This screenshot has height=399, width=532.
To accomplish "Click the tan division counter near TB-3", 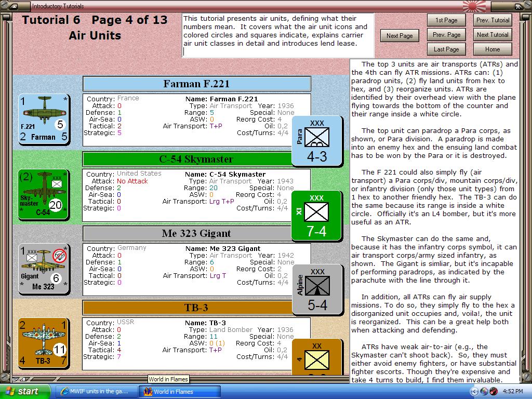I will tap(317, 357).
